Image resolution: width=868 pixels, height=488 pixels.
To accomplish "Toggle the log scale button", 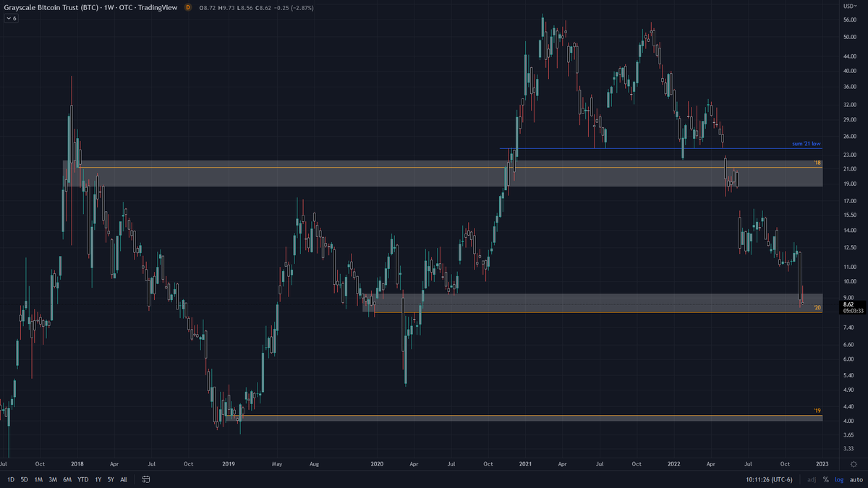I will coord(838,479).
